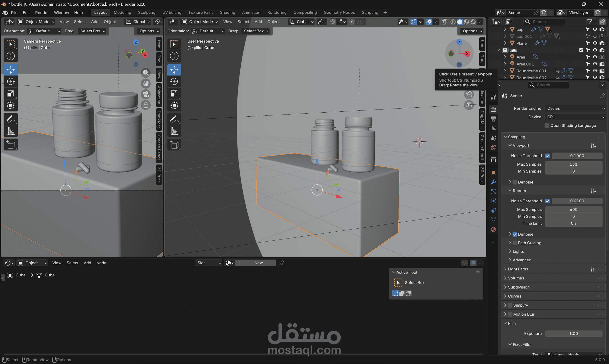Switch to rendered viewport shading

(x=473, y=22)
